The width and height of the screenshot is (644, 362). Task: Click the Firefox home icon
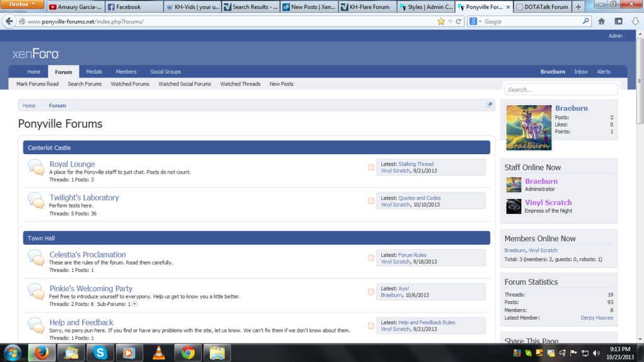pyautogui.click(x=601, y=21)
